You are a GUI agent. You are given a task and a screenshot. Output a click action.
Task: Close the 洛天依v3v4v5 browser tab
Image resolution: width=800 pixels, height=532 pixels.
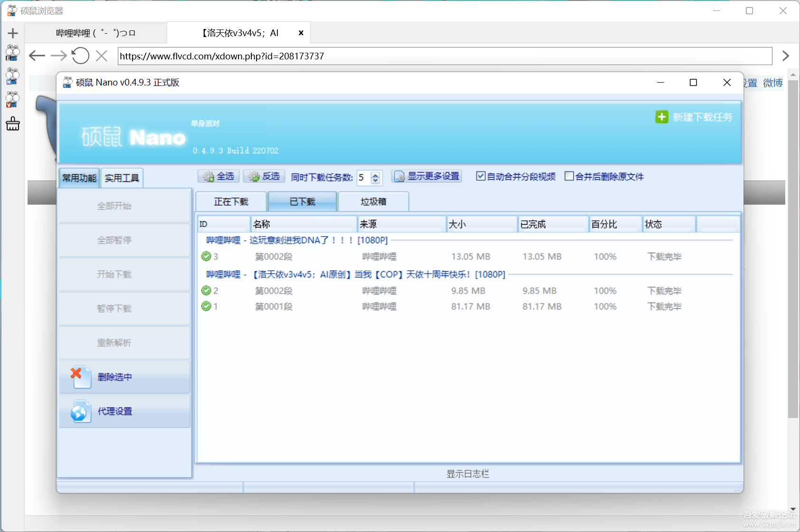[301, 33]
